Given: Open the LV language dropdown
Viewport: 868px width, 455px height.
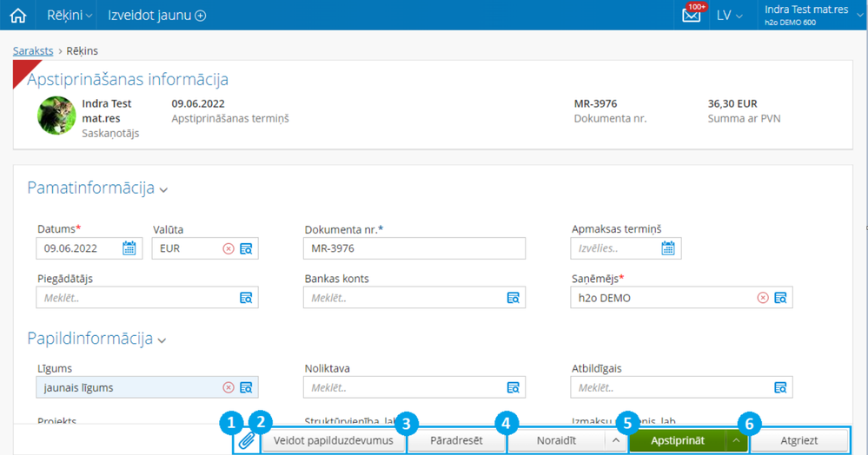Looking at the screenshot, I should click(x=729, y=16).
